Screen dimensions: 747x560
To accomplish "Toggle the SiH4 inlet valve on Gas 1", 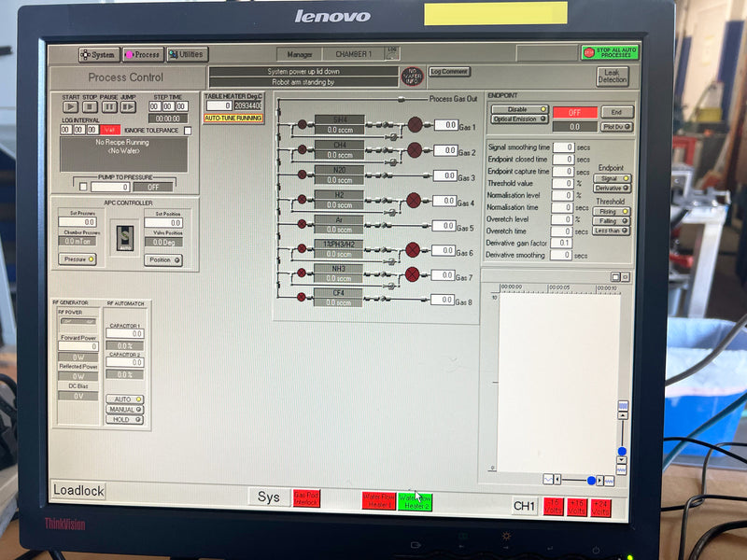I will coord(302,125).
